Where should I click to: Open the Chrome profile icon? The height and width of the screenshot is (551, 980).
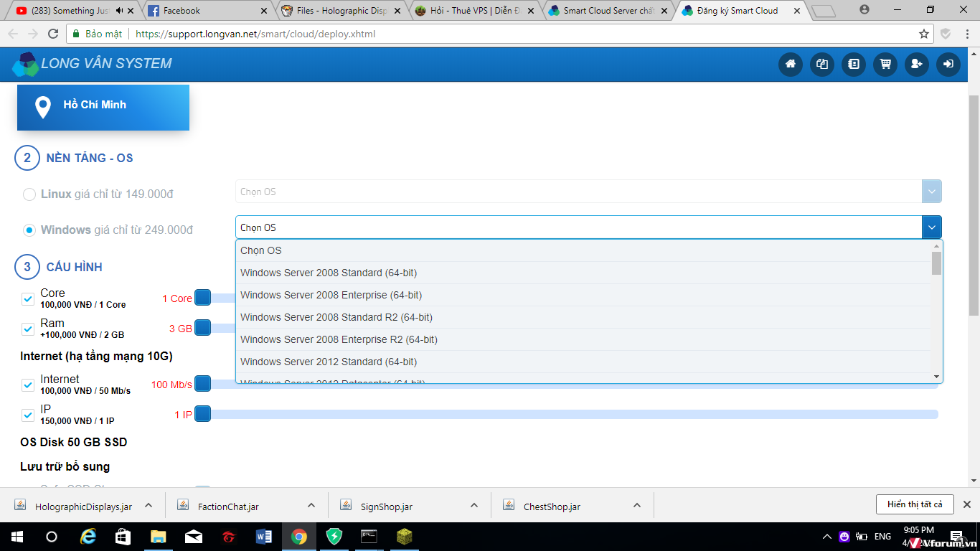(864, 10)
